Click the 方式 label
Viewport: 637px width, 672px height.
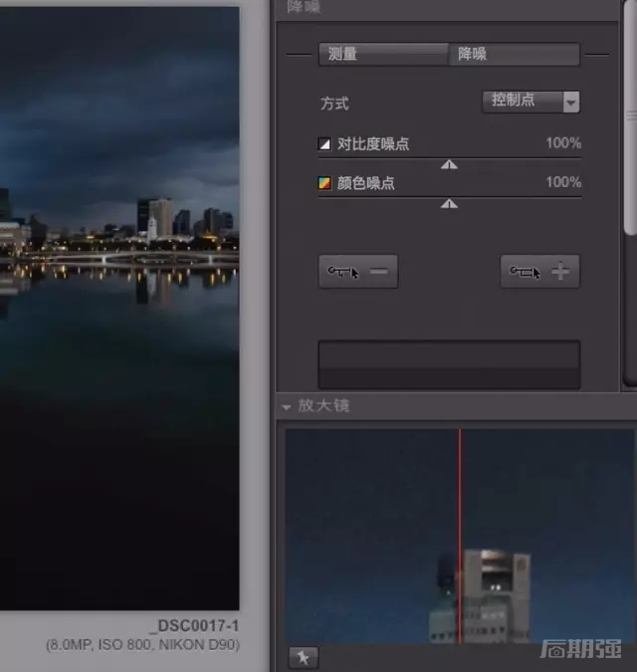point(334,104)
